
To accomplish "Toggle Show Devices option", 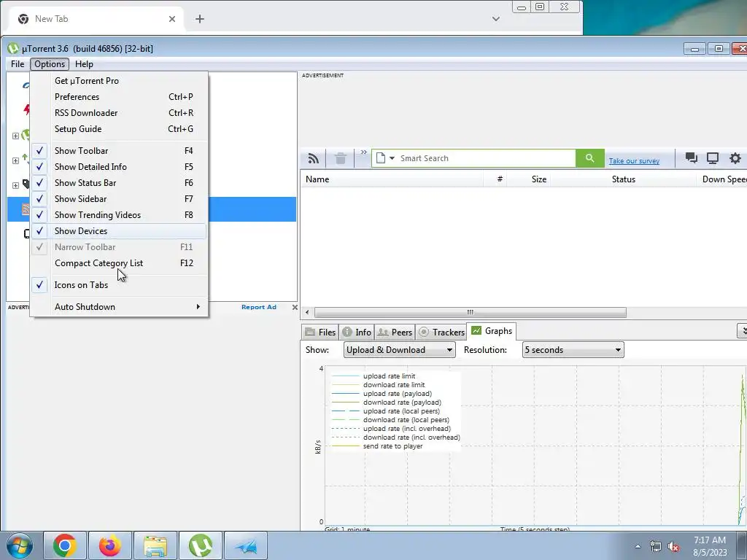I will 119,231.
